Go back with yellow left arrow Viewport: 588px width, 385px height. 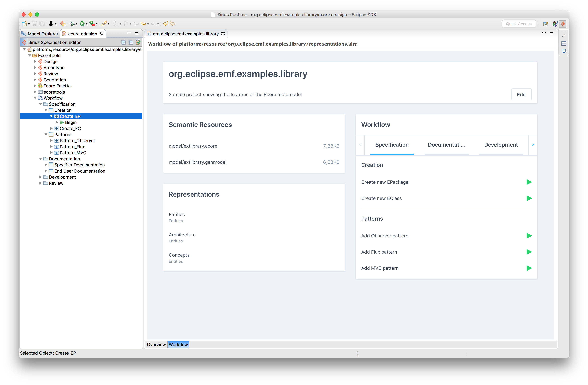coord(143,24)
